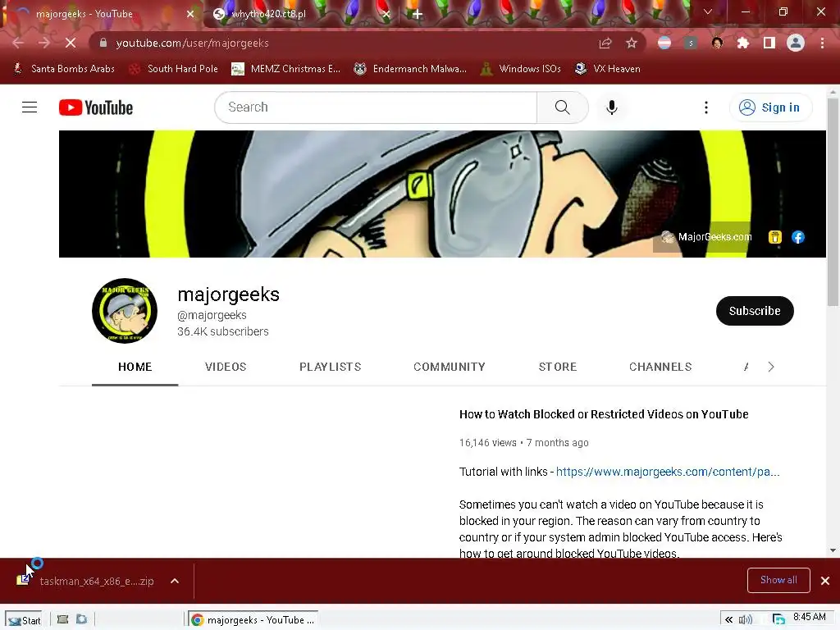Image resolution: width=840 pixels, height=630 pixels.
Task: Click the gray S extension icon
Action: (x=691, y=43)
